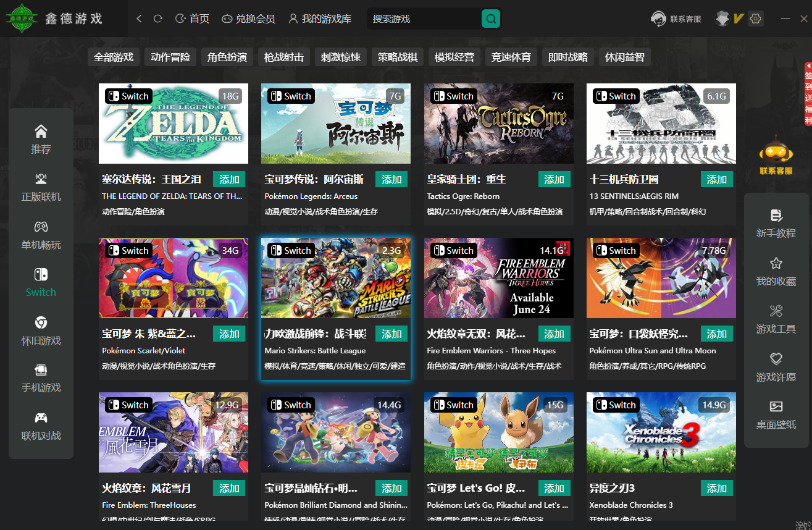Select the 竞速体育 category tab
The height and width of the screenshot is (530, 812).
click(x=511, y=57)
